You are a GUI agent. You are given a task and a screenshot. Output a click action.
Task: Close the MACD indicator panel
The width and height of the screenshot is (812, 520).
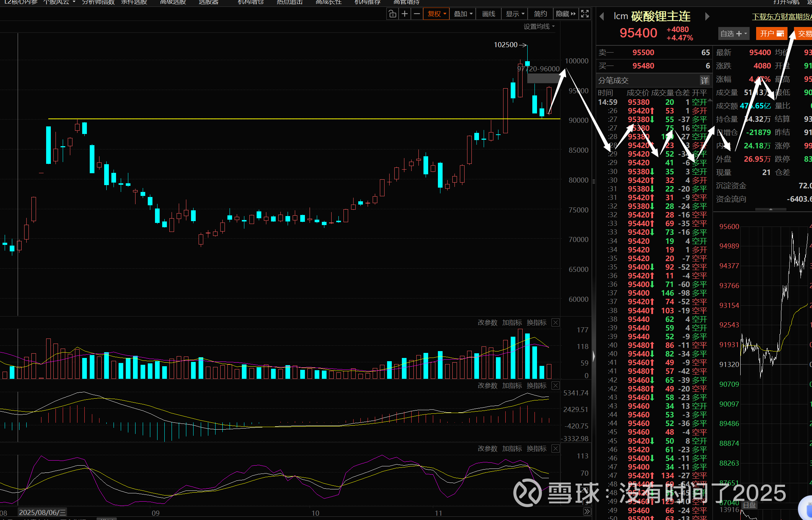point(556,386)
